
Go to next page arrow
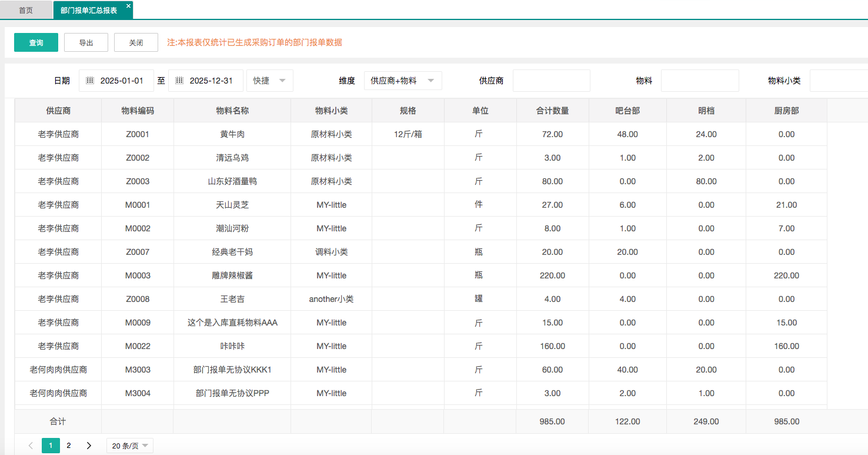click(x=89, y=446)
